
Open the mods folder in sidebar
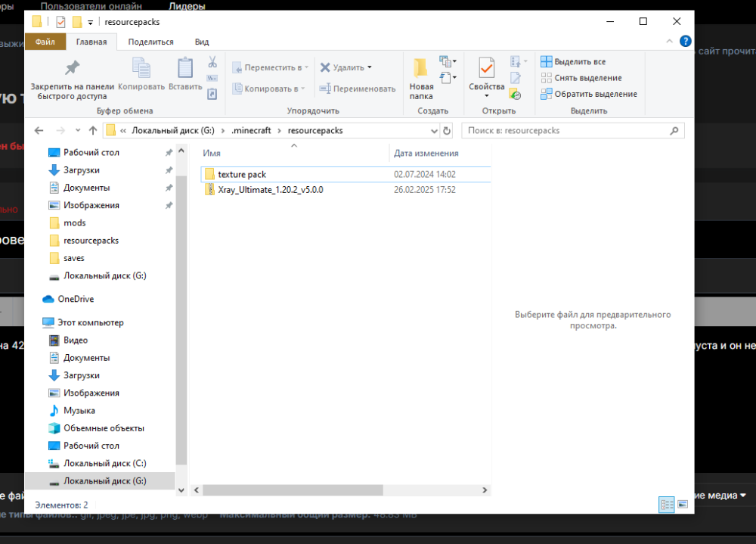coord(74,222)
